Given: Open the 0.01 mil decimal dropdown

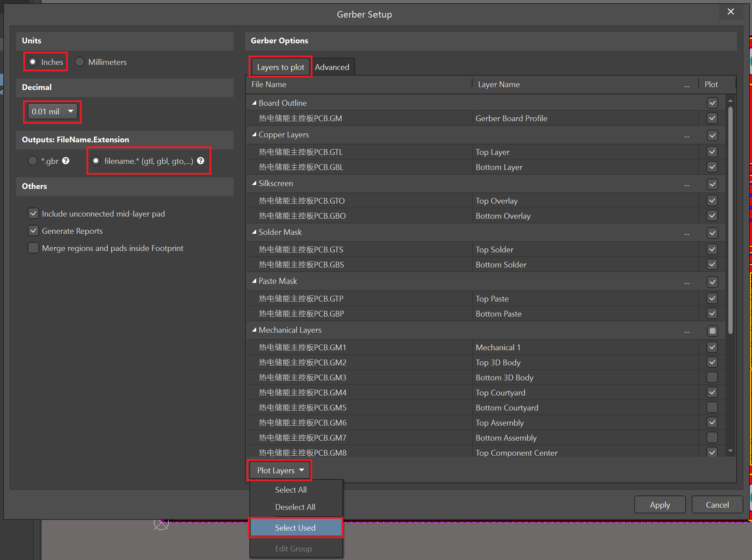Looking at the screenshot, I should click(x=52, y=111).
